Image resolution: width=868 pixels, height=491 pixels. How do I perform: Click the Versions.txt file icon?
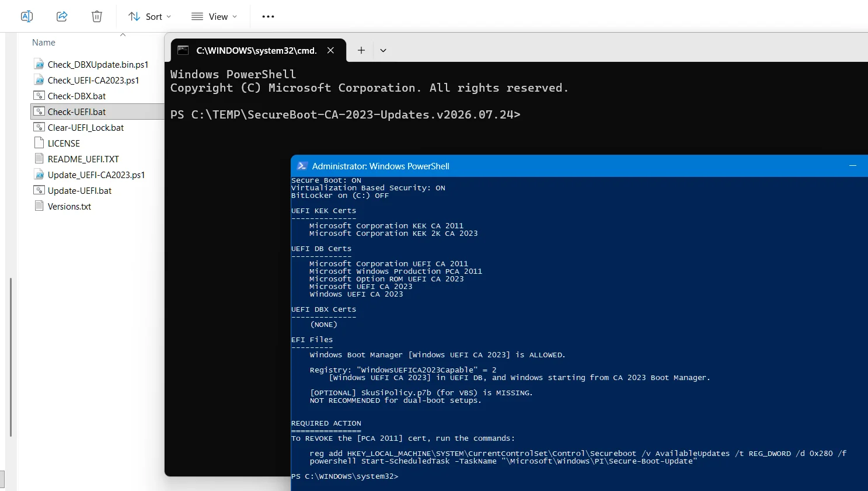tap(39, 206)
